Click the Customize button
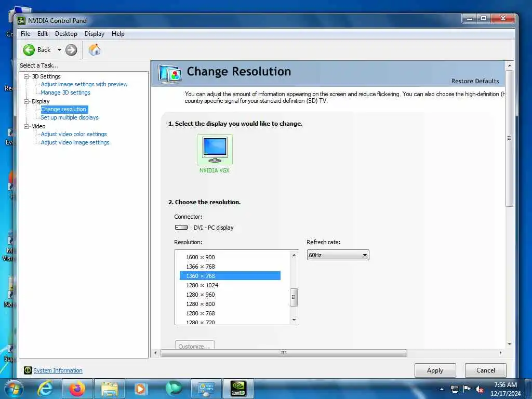 pos(194,345)
